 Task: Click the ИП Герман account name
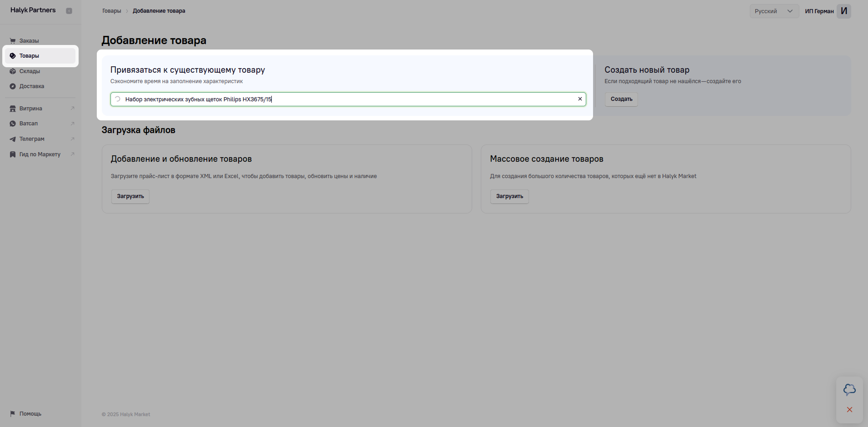(819, 11)
